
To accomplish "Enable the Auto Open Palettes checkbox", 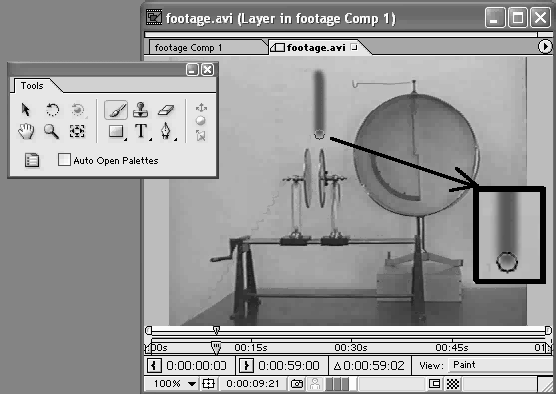I will [64, 160].
